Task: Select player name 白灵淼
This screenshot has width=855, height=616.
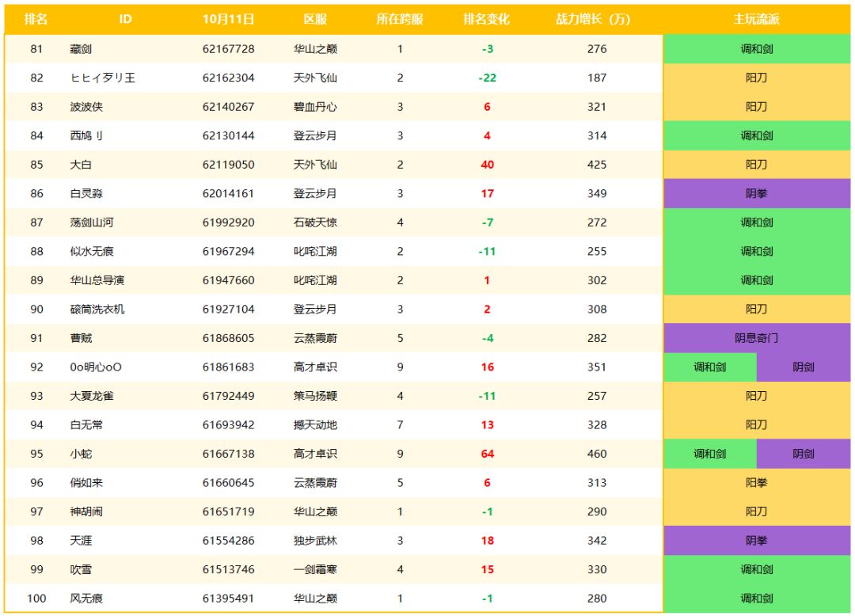Action: click(x=86, y=193)
